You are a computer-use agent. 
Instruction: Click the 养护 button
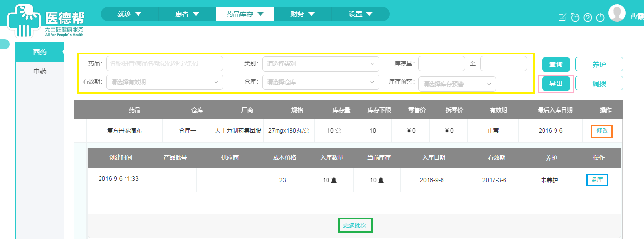pyautogui.click(x=599, y=64)
